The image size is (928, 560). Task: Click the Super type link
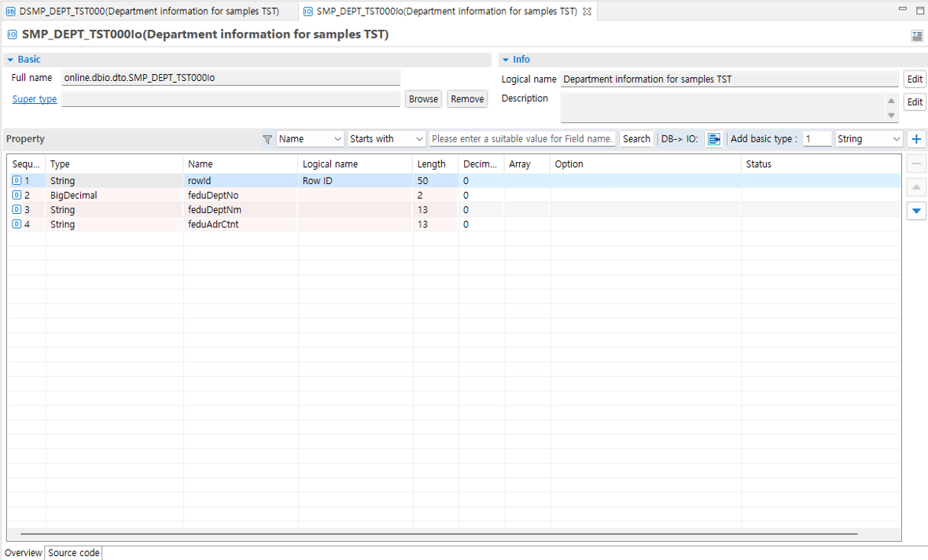coord(35,99)
